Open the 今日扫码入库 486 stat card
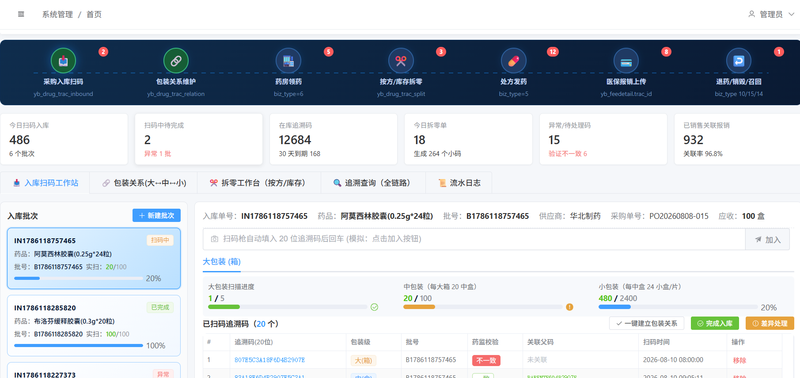The image size is (800, 378). [x=64, y=139]
